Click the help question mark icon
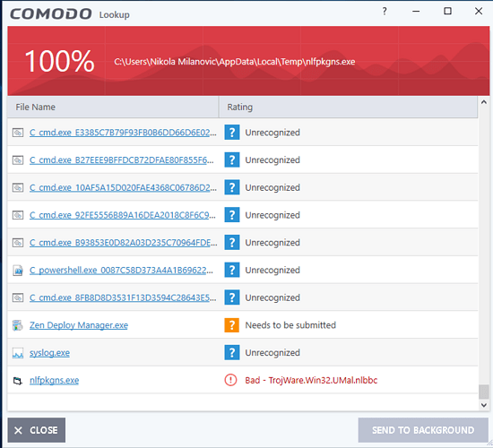Image resolution: width=493 pixels, height=448 pixels. 385,12
